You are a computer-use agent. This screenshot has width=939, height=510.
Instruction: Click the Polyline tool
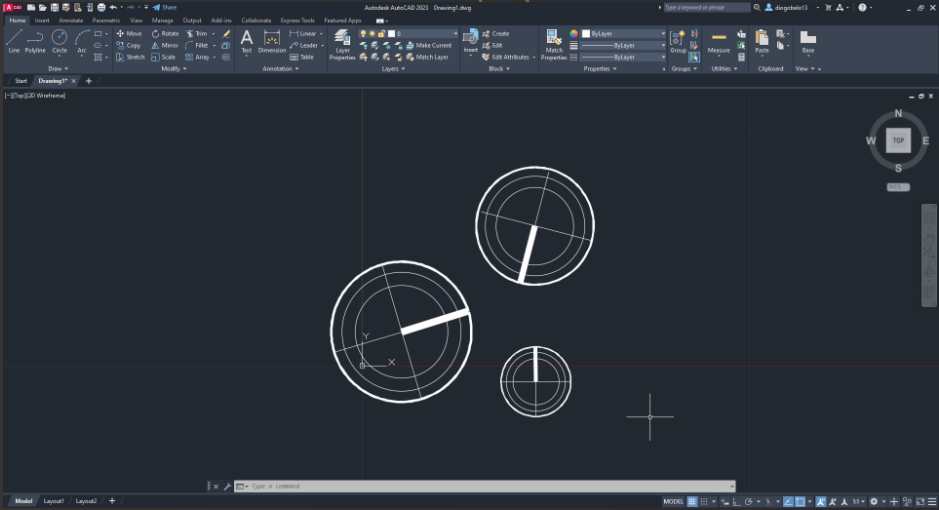[x=35, y=40]
